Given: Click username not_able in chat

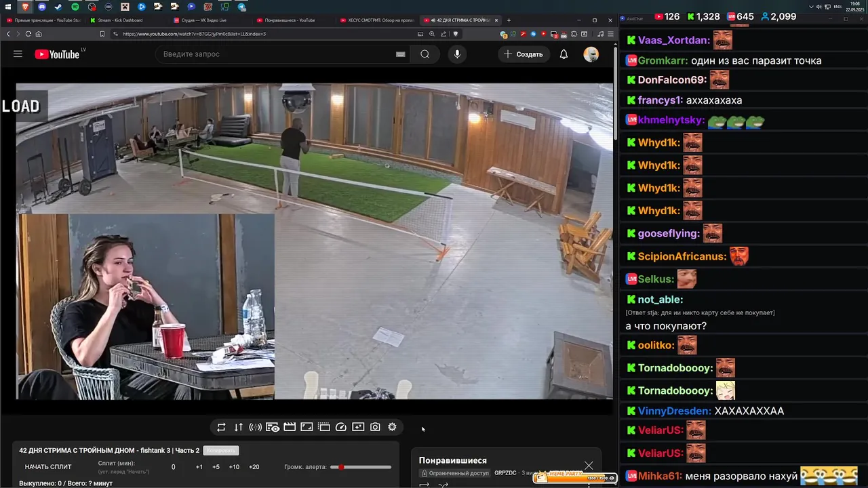Looking at the screenshot, I should point(660,300).
